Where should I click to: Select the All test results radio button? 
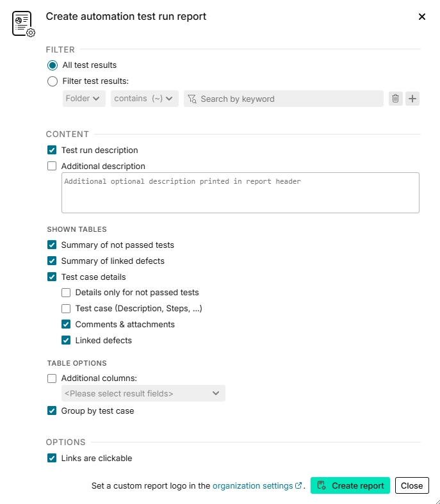(x=53, y=65)
